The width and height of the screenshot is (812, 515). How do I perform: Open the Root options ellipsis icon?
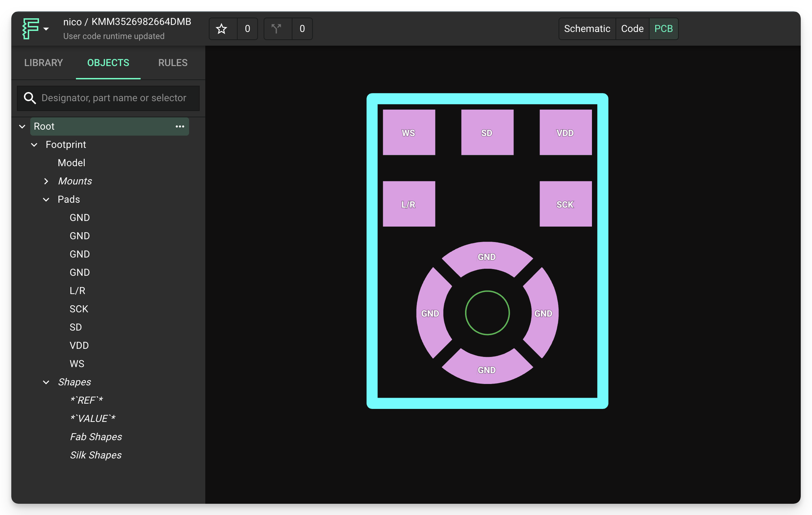[179, 126]
